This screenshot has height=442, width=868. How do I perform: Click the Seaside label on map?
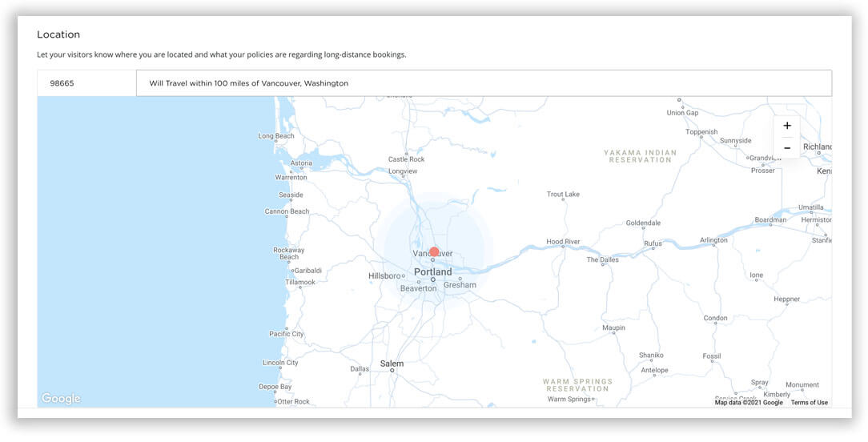click(x=291, y=195)
